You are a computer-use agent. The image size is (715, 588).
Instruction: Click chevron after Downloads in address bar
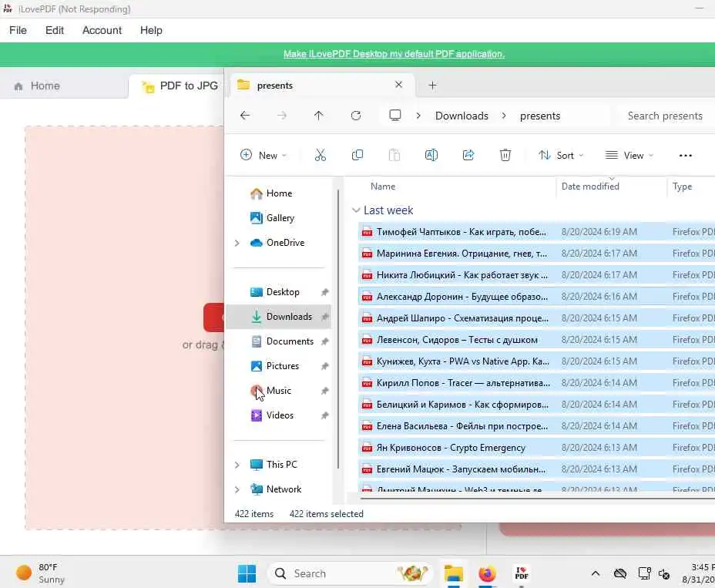click(x=504, y=116)
